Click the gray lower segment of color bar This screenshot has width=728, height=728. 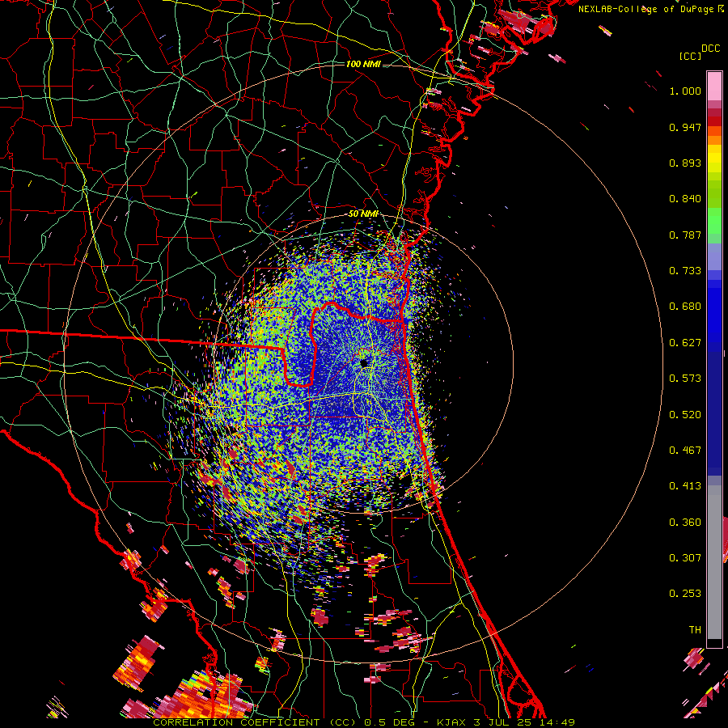[714, 562]
